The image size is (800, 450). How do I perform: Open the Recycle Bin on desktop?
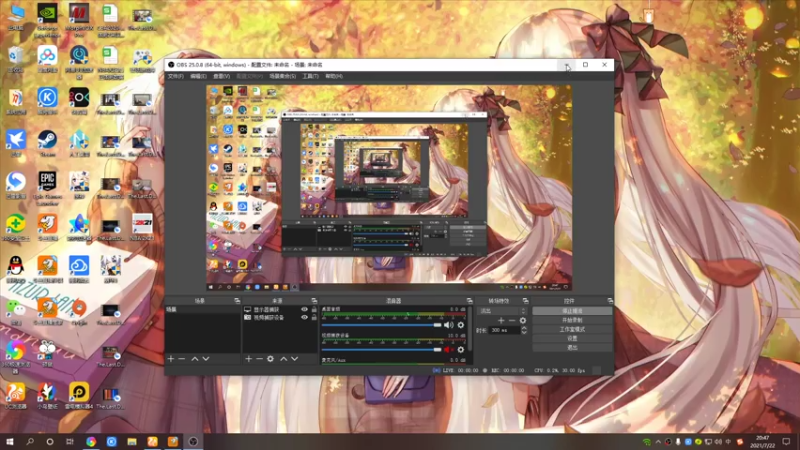click(16, 59)
